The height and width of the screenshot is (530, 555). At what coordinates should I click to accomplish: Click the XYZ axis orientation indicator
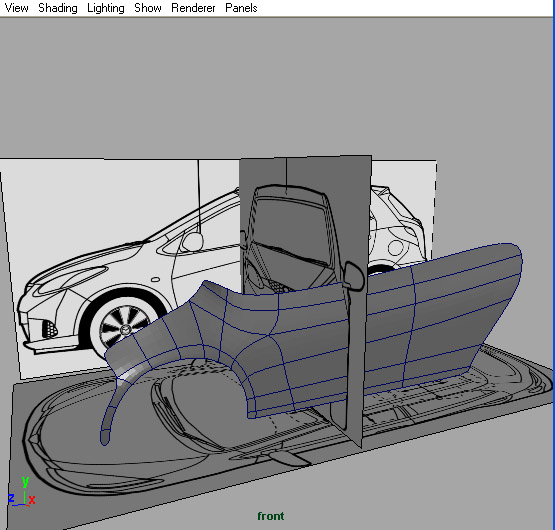coord(22,492)
